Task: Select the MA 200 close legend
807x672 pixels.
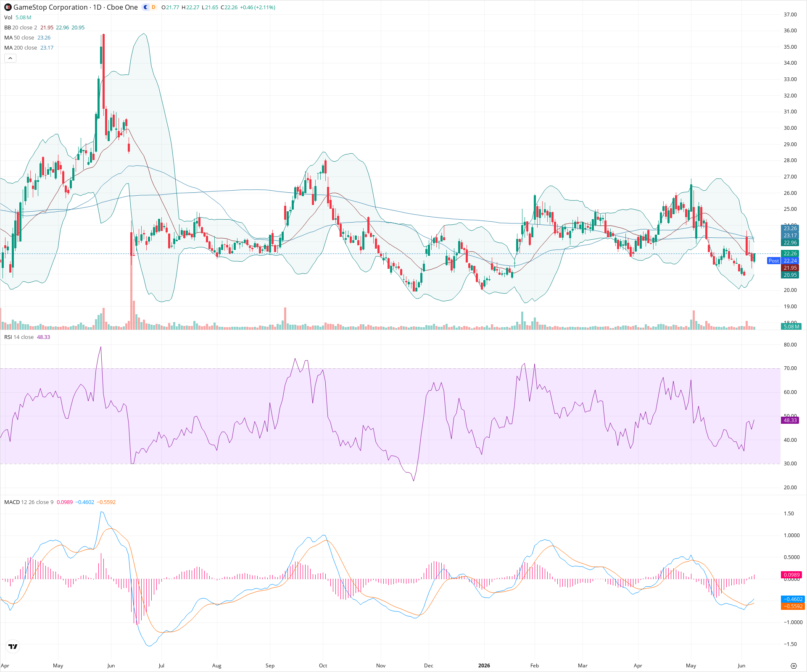Action: (21, 48)
